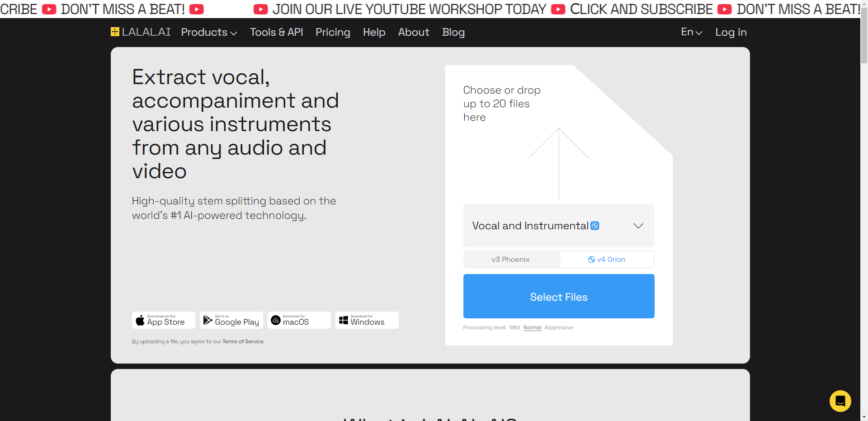This screenshot has height=421, width=868.
Task: Open the Terms of Service link
Action: [x=243, y=341]
